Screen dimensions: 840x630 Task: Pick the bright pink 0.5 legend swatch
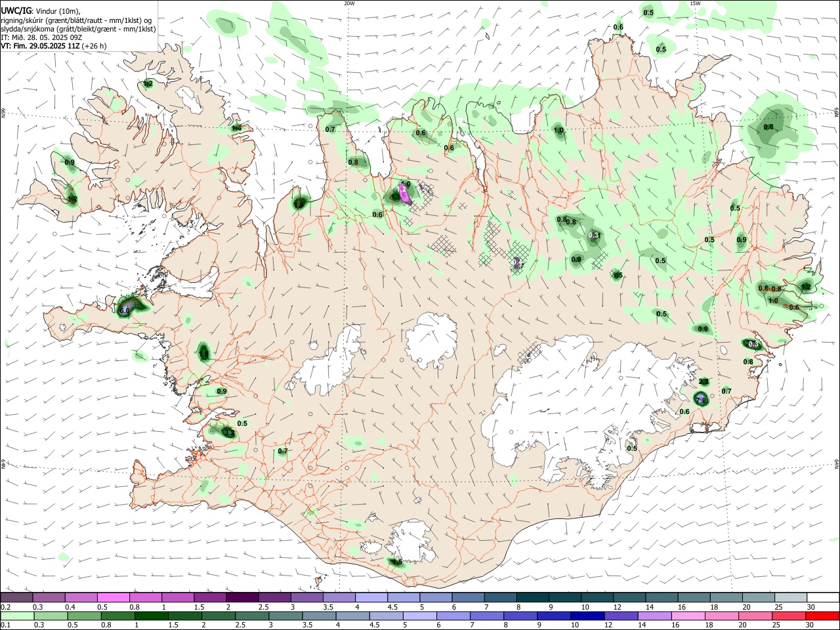[113, 597]
